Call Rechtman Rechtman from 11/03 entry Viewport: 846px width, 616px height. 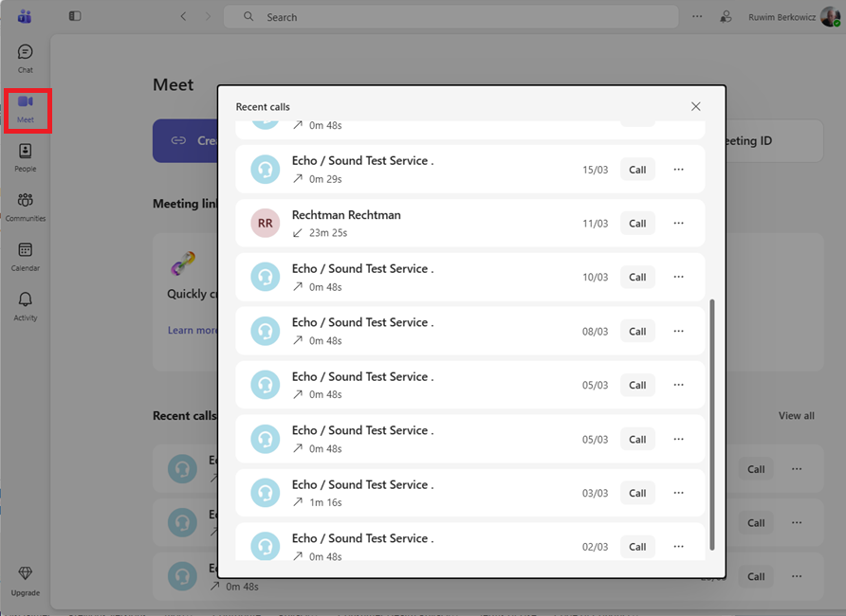click(637, 223)
